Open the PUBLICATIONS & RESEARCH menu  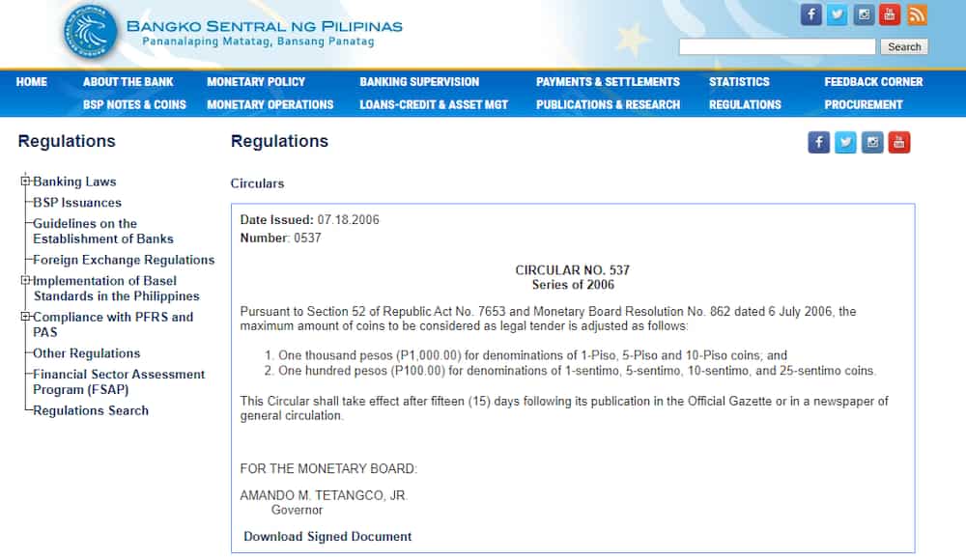608,104
